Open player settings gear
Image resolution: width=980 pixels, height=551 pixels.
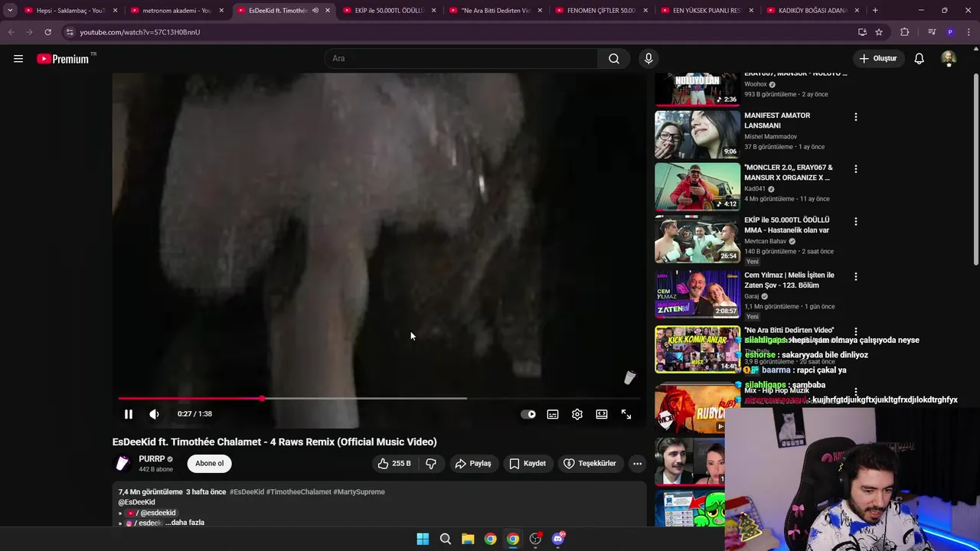click(x=577, y=414)
